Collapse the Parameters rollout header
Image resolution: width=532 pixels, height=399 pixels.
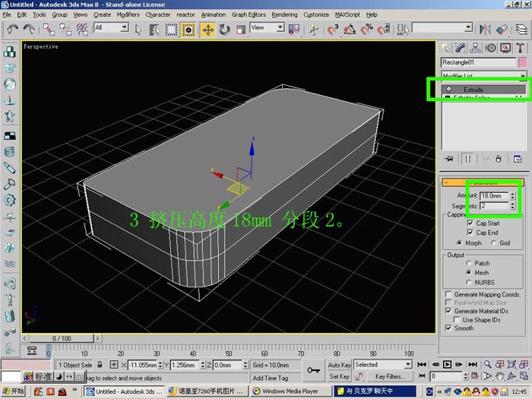pyautogui.click(x=483, y=182)
